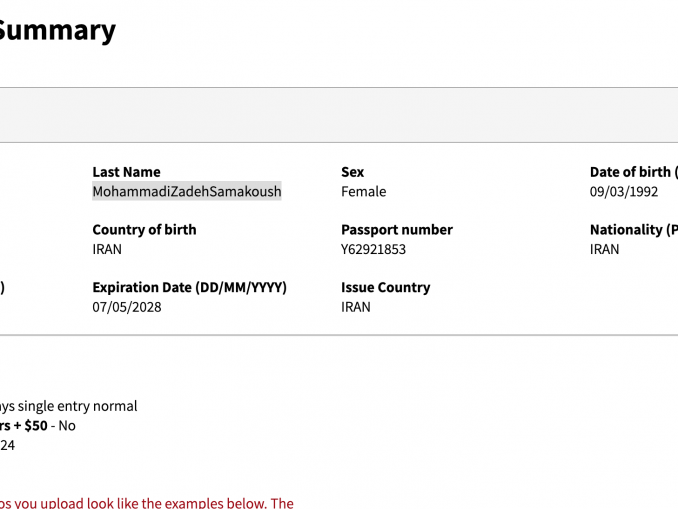Select passport number Y62921853
The image size is (678, 509).
(373, 249)
